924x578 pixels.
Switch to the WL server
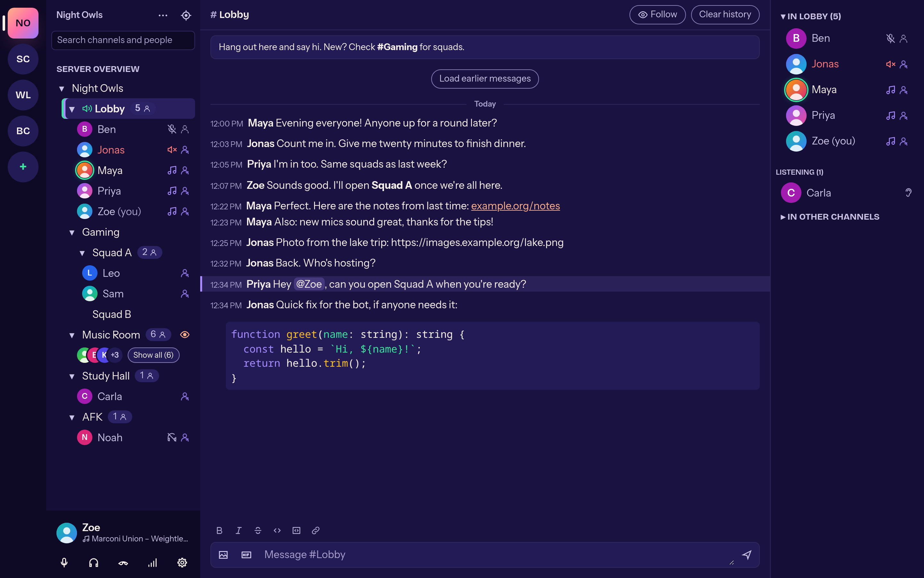coord(23,95)
